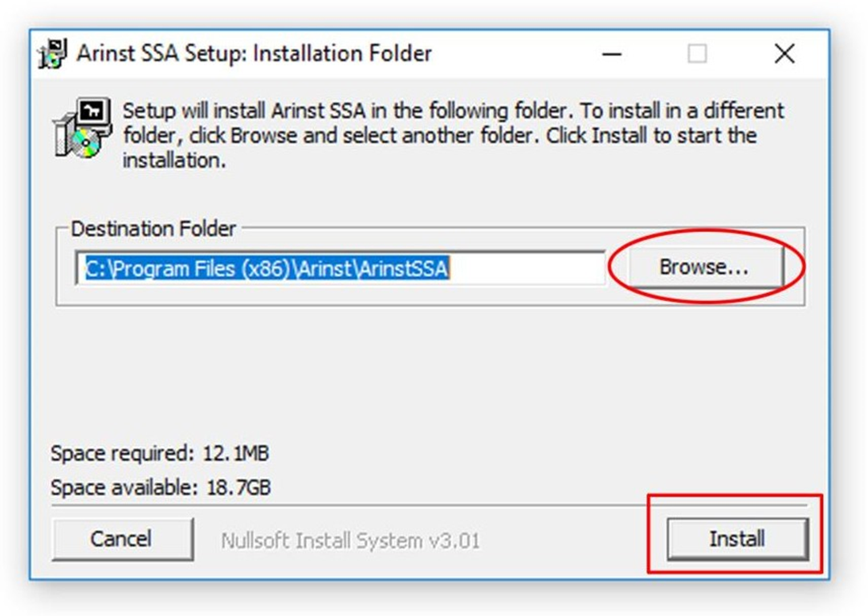Click the 'Space available: 18.7GB' label
This screenshot has width=868, height=616.
click(161, 487)
